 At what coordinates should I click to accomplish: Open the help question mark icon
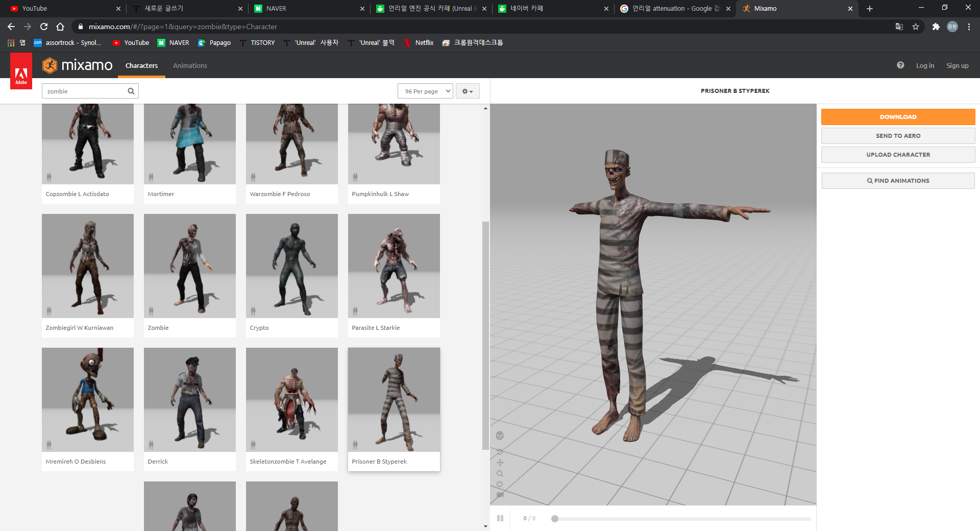[x=900, y=65]
